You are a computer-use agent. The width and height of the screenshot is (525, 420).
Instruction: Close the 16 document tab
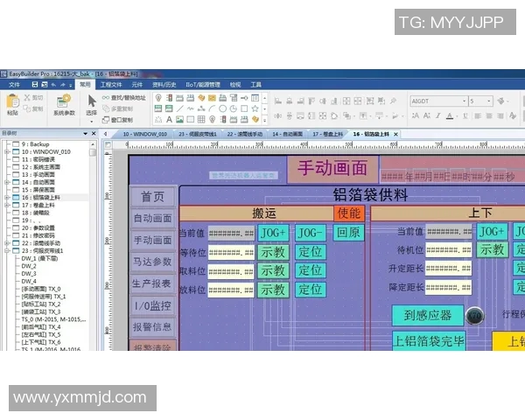[395, 134]
